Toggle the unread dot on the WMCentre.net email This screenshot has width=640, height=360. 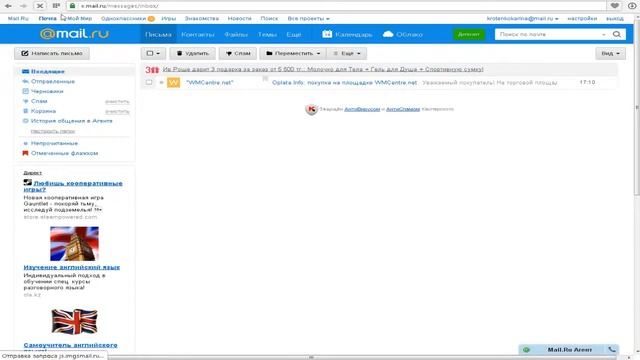[x=161, y=82]
